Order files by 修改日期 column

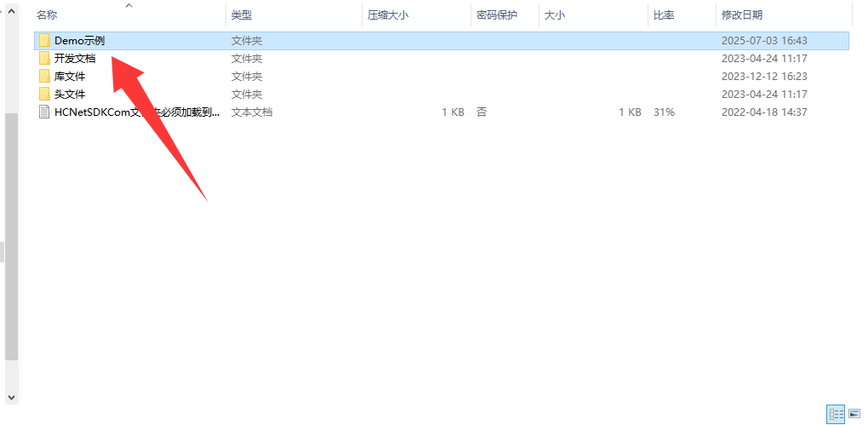pyautogui.click(x=741, y=15)
